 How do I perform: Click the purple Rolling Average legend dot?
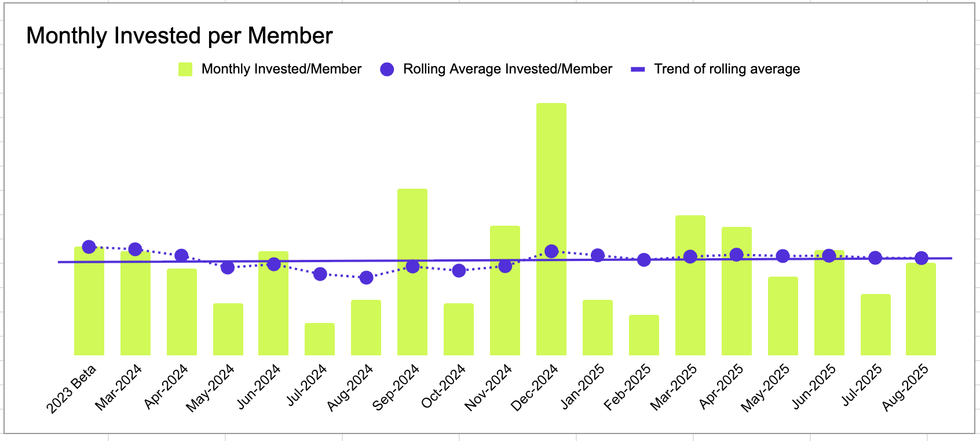387,69
